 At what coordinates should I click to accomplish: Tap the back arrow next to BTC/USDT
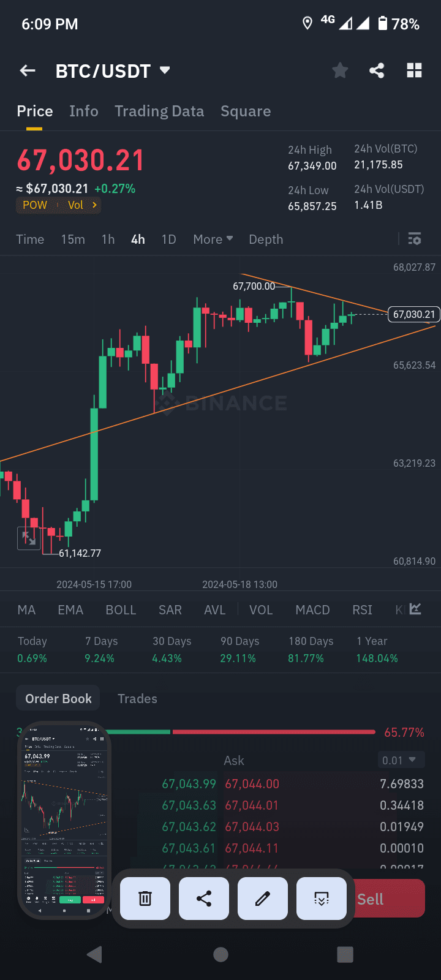coord(27,70)
